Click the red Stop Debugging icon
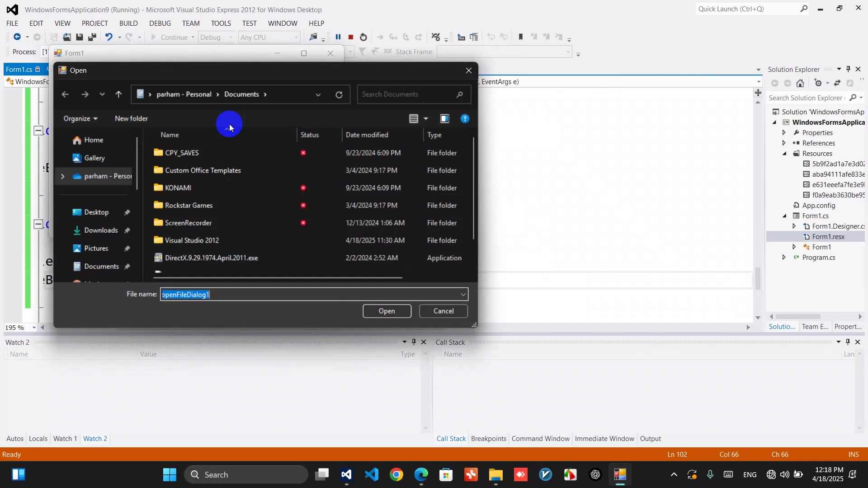868x488 pixels. tap(350, 37)
